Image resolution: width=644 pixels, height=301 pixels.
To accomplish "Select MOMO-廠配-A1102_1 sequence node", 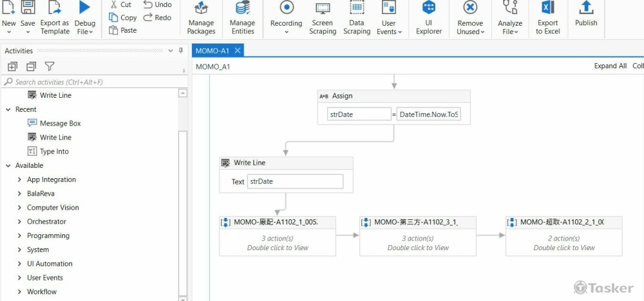I will tap(277, 236).
